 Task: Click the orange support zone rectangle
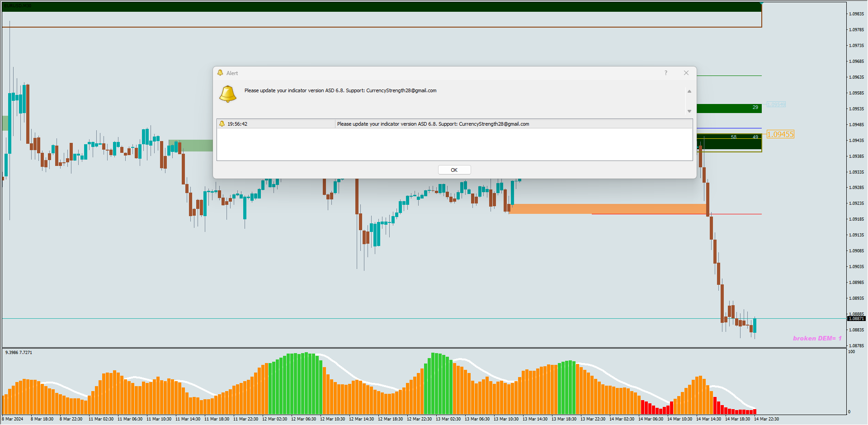[x=608, y=208]
